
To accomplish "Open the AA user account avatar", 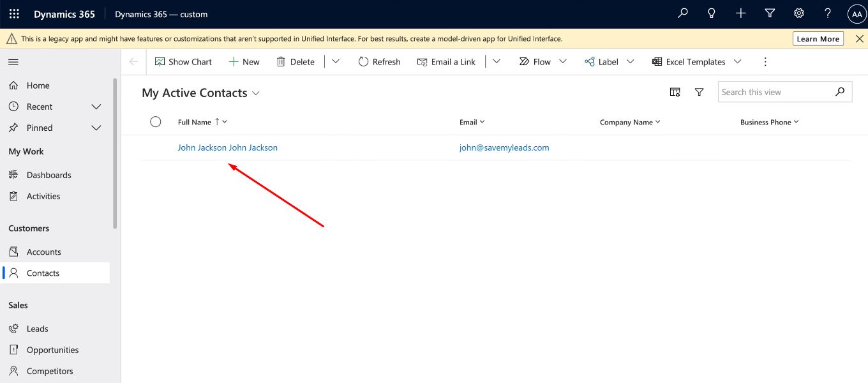I will pyautogui.click(x=857, y=14).
